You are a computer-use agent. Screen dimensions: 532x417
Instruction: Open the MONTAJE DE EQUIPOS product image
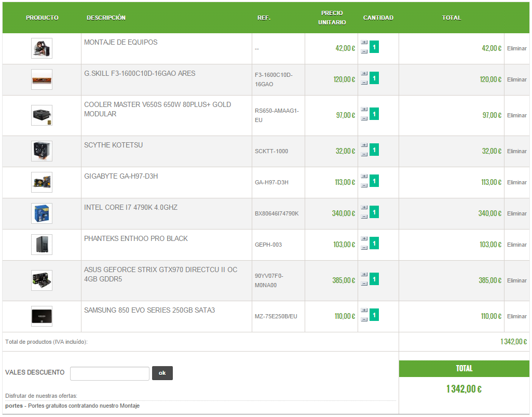click(x=42, y=48)
